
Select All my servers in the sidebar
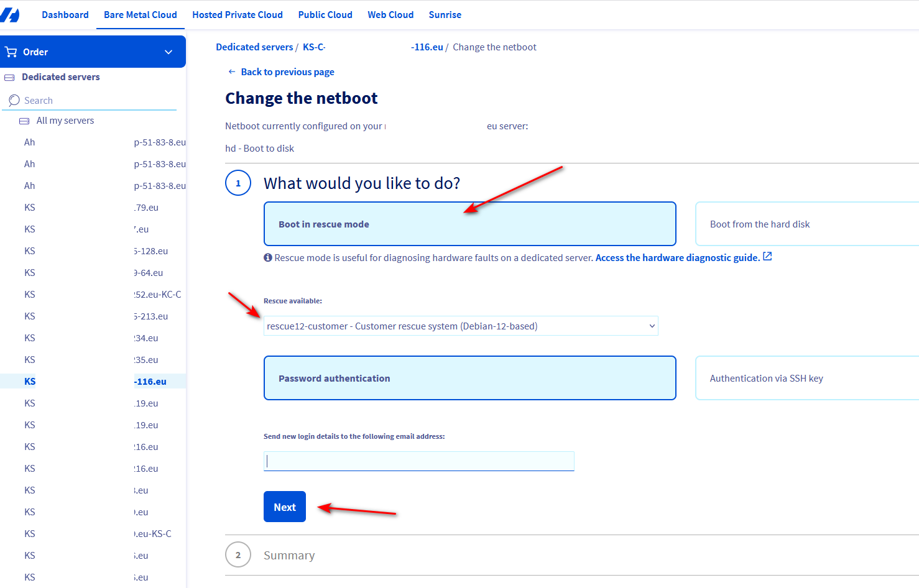click(x=65, y=121)
